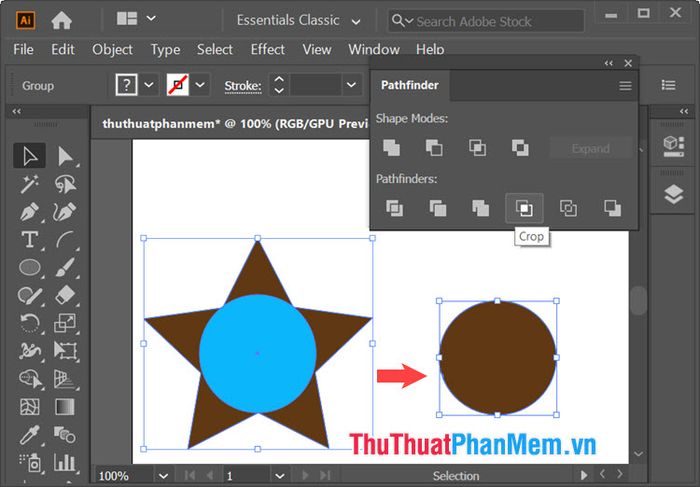The height and width of the screenshot is (487, 700).
Task: Expand the Essentials Classic workspace switcher
Action: click(356, 21)
